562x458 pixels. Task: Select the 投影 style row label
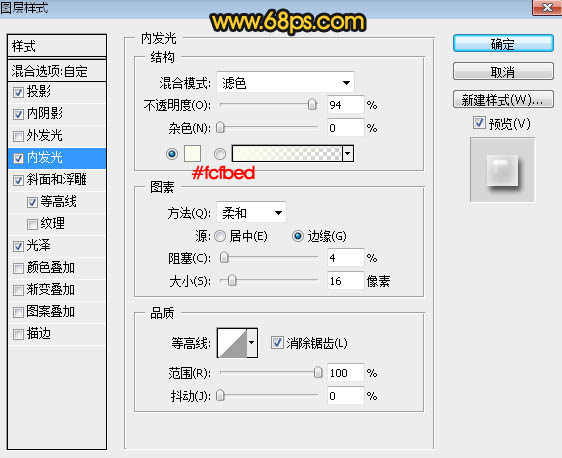39,92
